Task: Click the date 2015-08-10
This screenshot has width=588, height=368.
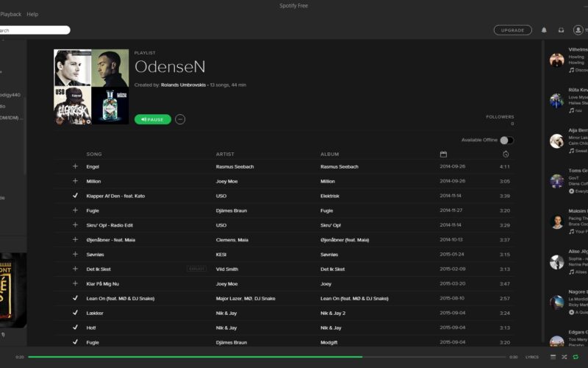Action: 452,298
